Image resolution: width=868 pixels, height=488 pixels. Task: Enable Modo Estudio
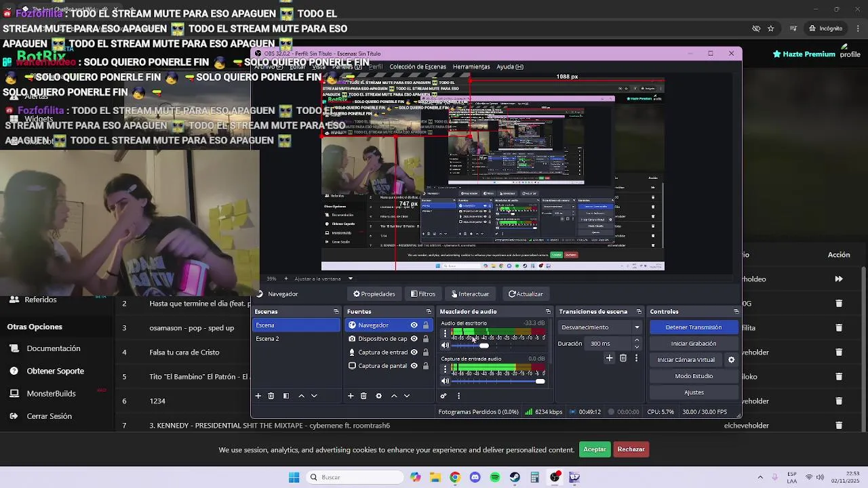click(x=693, y=376)
